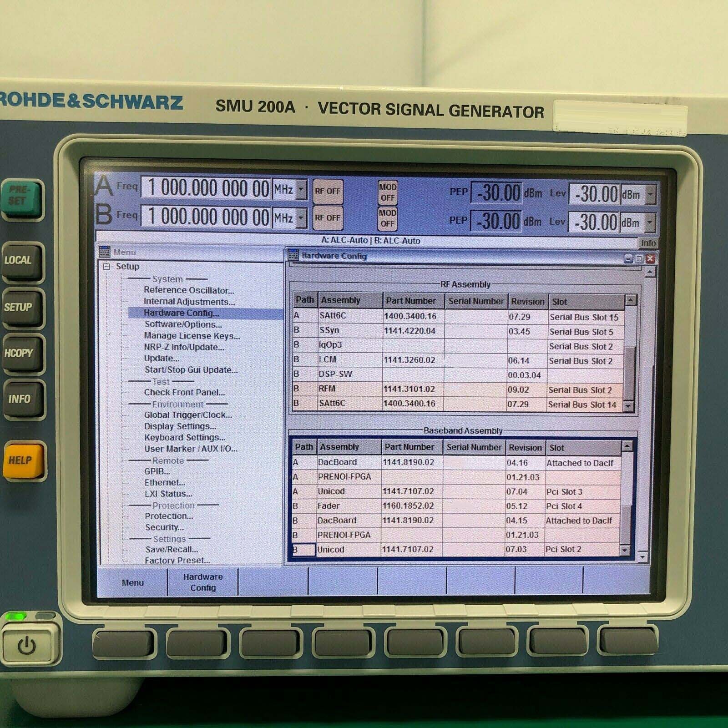The image size is (728, 728).
Task: Click path B Level value field
Action: (594, 222)
